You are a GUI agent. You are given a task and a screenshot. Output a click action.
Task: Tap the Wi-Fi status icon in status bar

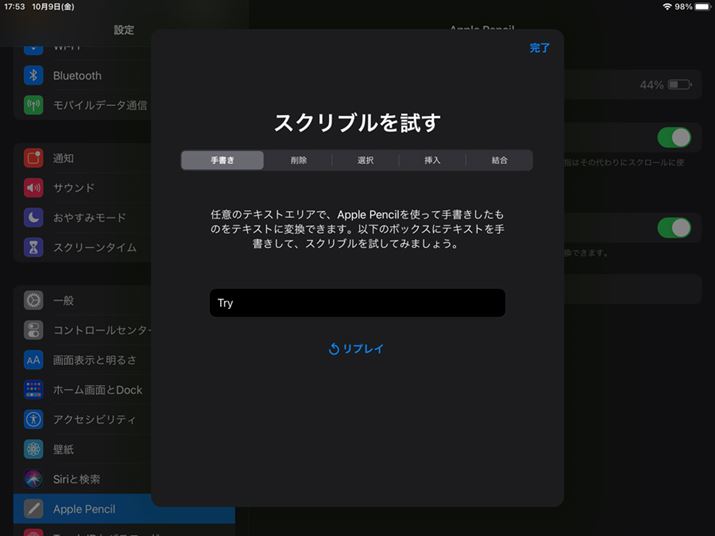click(668, 6)
